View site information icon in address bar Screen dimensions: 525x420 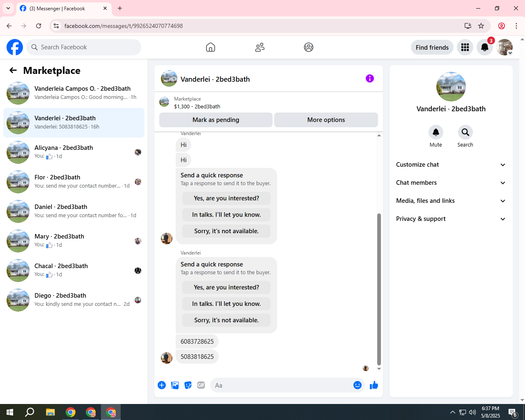click(x=57, y=26)
